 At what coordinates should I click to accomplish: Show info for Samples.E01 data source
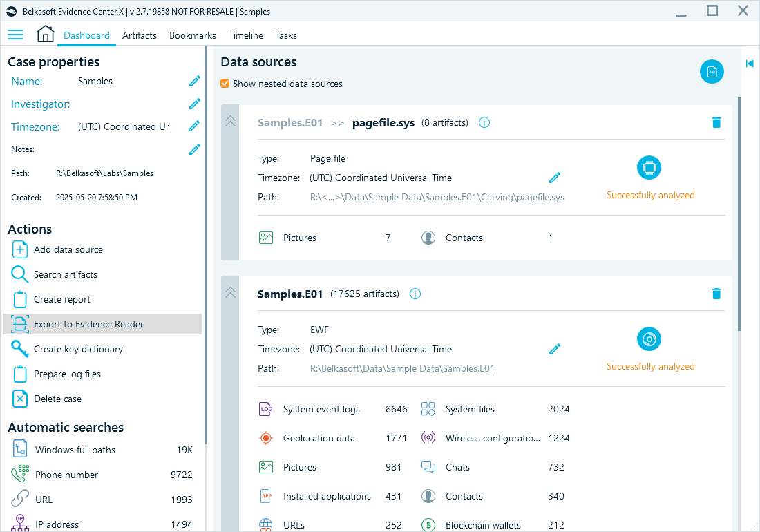tap(415, 294)
